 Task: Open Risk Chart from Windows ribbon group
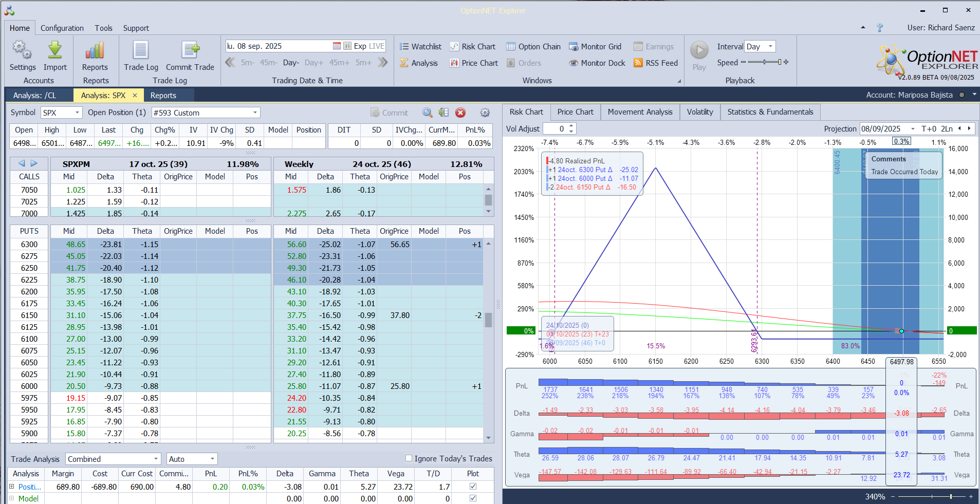tap(473, 47)
